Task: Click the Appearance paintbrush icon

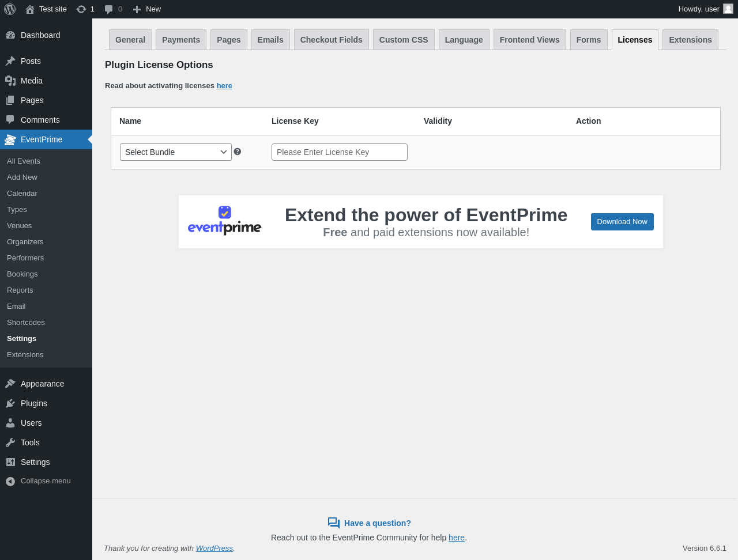Action: coord(10,384)
